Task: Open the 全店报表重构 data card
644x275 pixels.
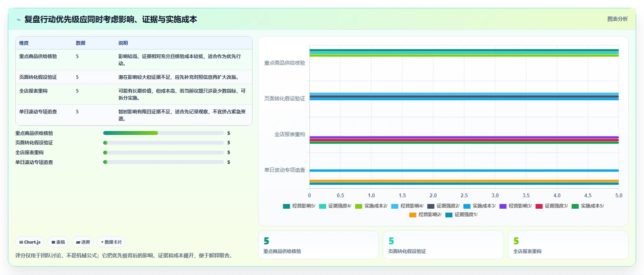Action: click(x=568, y=245)
